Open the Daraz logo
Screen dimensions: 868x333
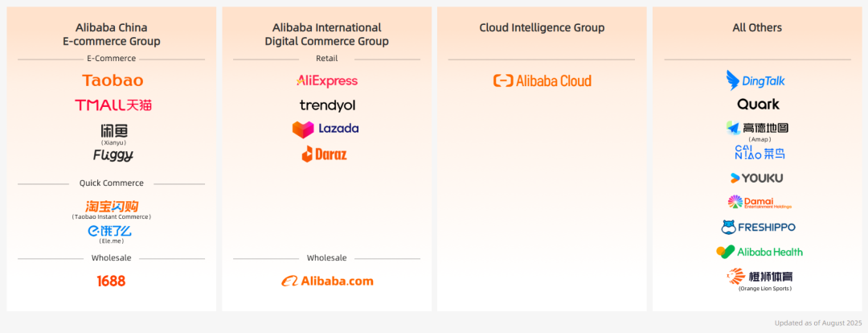325,154
